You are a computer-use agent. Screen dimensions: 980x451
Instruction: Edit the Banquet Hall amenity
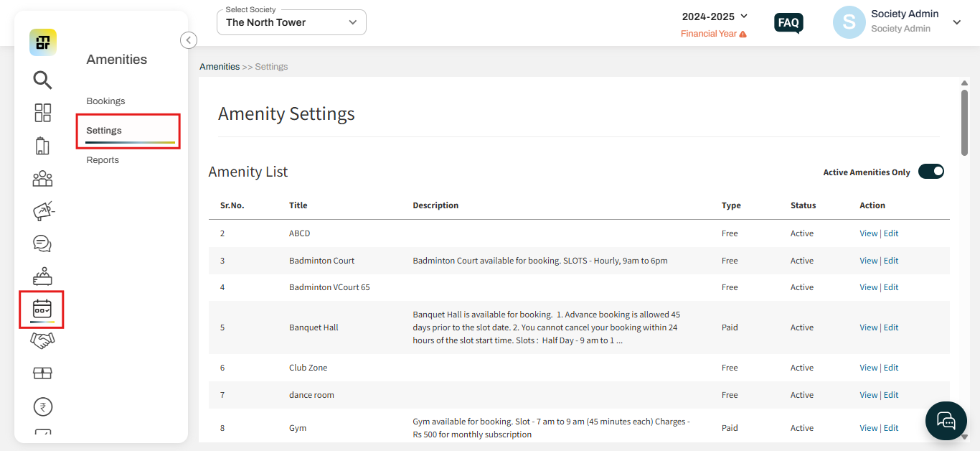point(891,327)
